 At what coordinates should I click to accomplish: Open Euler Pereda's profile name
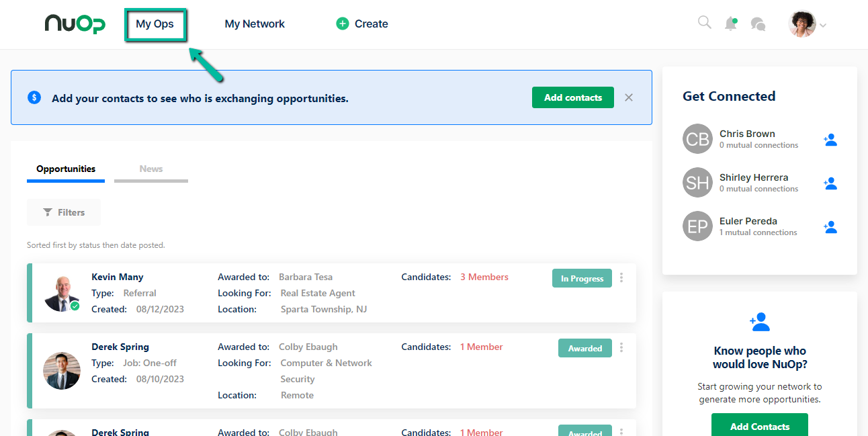point(748,221)
